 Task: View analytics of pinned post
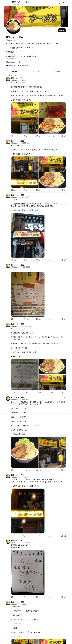tap(49, 136)
